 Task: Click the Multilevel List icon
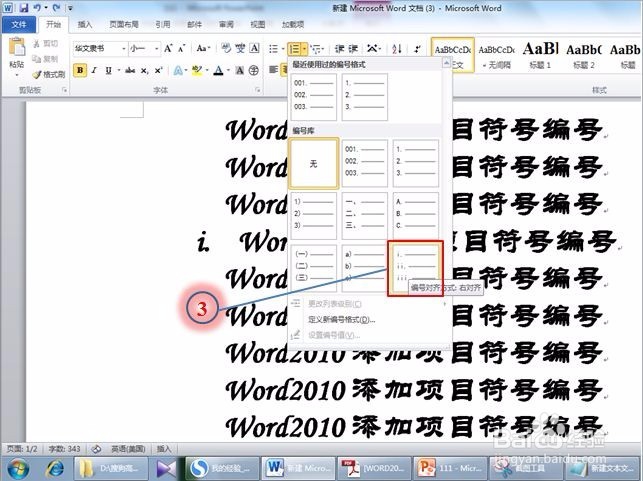[x=315, y=49]
